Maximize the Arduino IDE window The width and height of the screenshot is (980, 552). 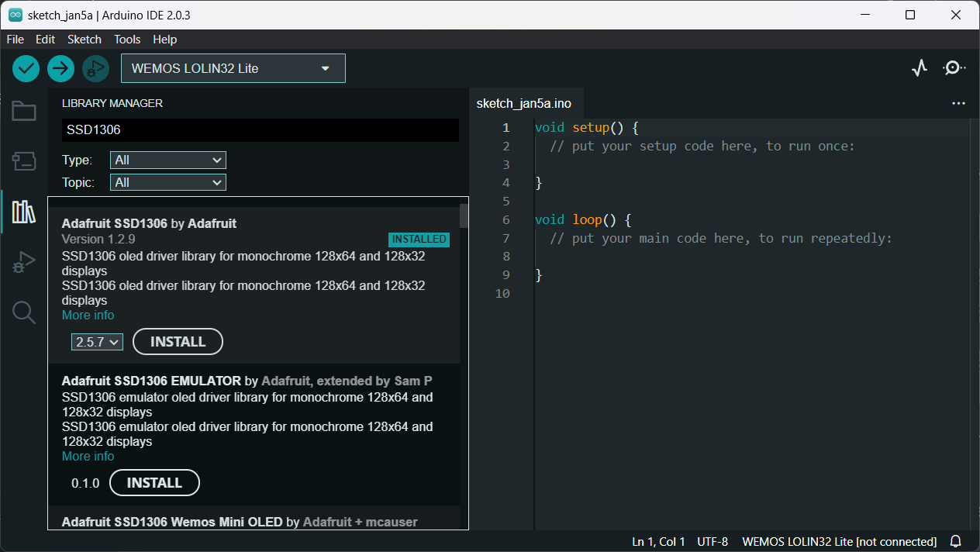click(910, 15)
